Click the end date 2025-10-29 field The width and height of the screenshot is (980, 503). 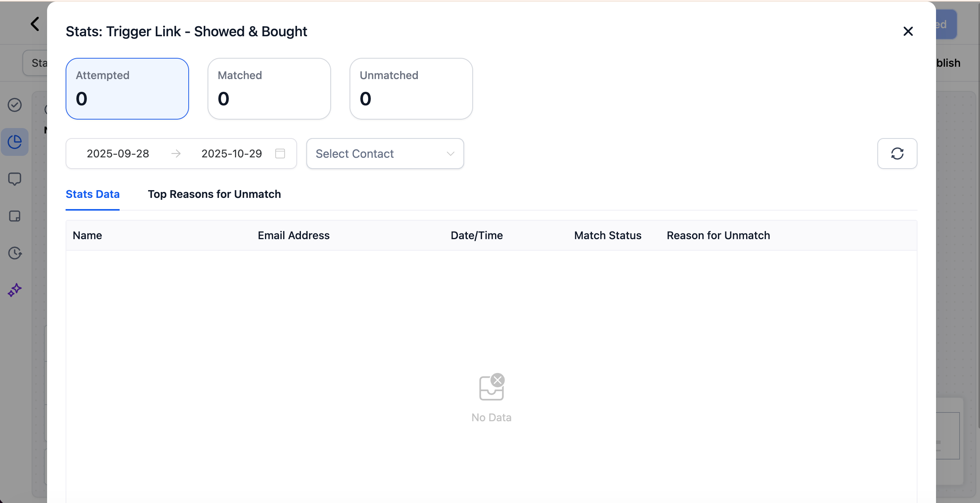point(231,154)
